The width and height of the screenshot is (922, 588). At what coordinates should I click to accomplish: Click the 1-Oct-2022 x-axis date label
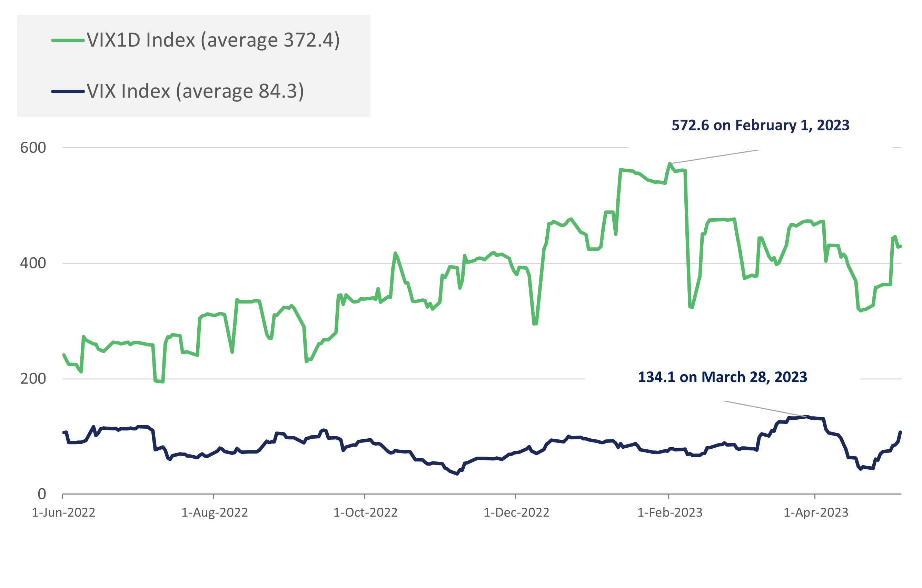click(365, 512)
